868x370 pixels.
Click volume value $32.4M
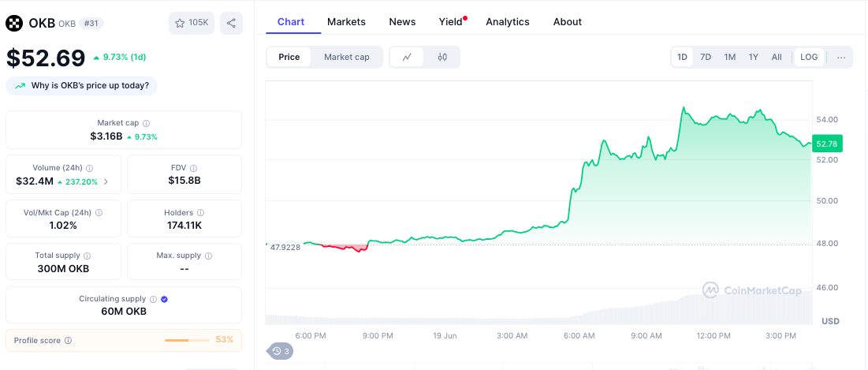35,181
